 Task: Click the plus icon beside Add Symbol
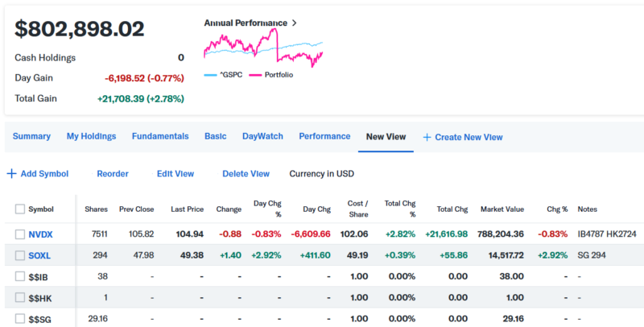pyautogui.click(x=11, y=173)
